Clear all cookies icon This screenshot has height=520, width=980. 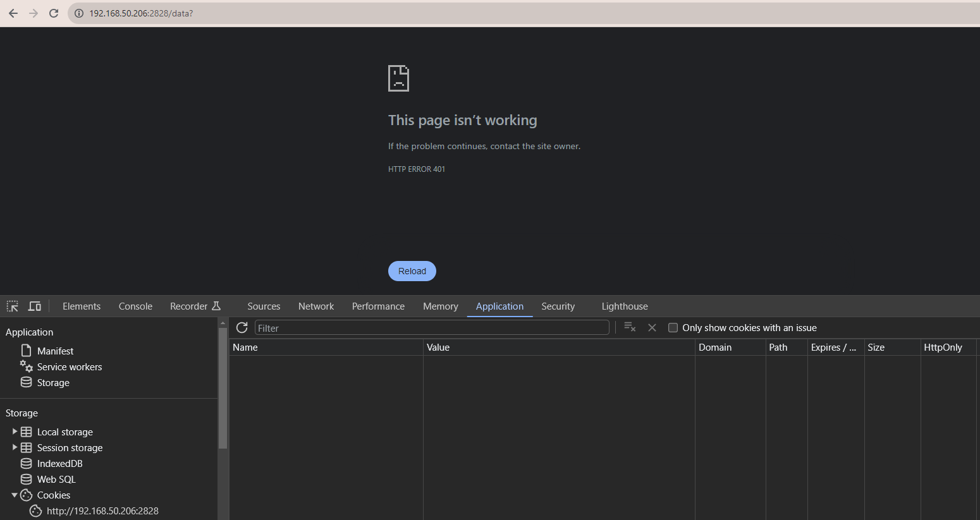[x=630, y=327]
